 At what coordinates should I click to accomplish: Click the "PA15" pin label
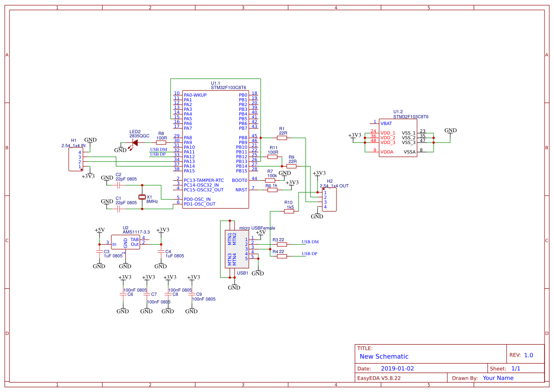click(x=189, y=171)
